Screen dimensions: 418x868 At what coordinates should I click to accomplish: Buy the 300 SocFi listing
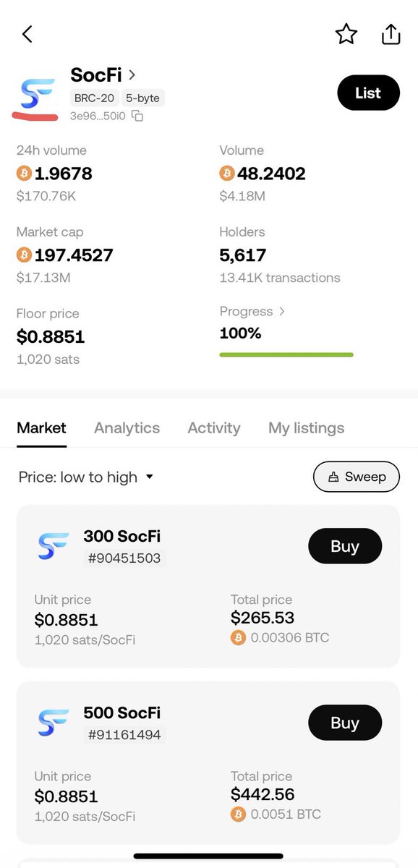click(345, 546)
